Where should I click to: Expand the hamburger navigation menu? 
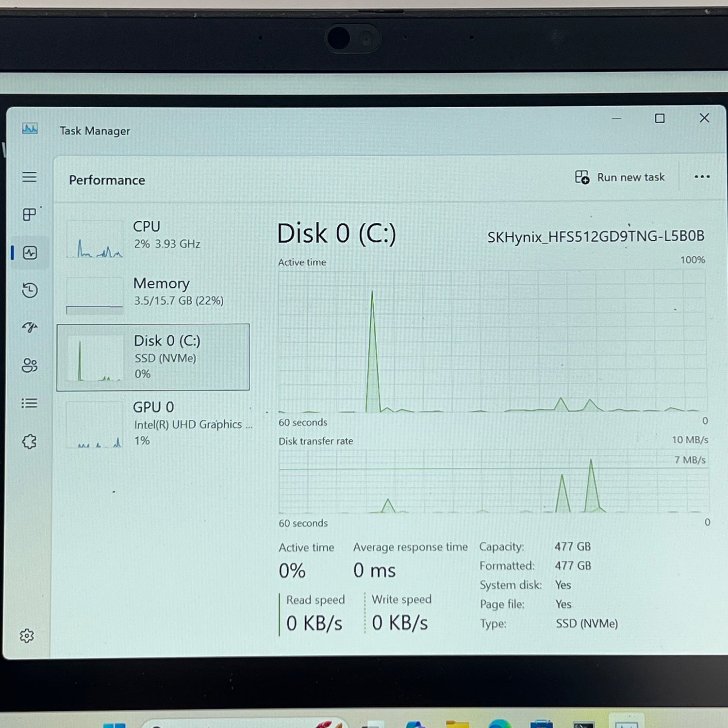pyautogui.click(x=30, y=177)
